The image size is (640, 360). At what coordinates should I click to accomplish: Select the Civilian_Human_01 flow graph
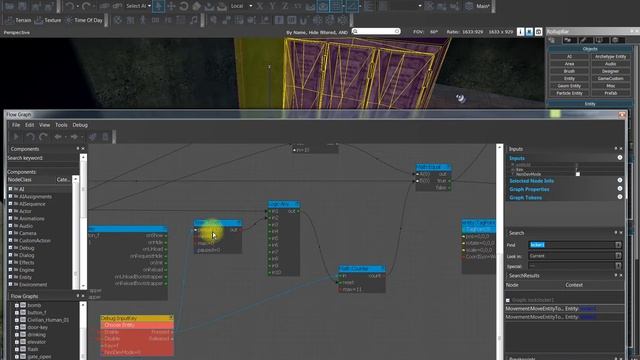click(48, 320)
